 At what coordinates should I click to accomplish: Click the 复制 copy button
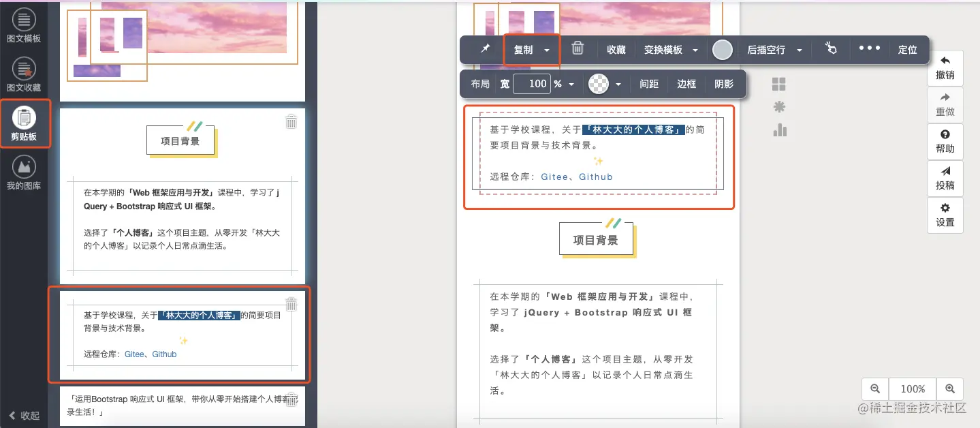tap(523, 50)
